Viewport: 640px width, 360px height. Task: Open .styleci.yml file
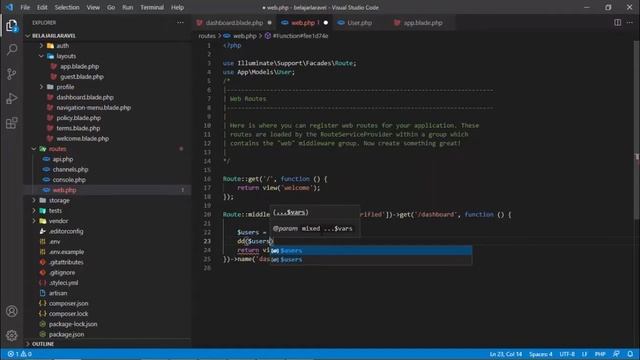coord(64,283)
